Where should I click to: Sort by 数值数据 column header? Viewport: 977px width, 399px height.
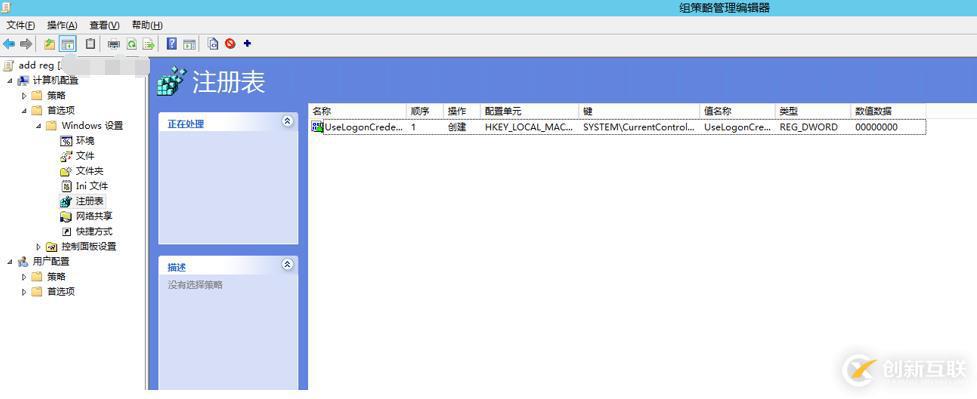click(888, 111)
